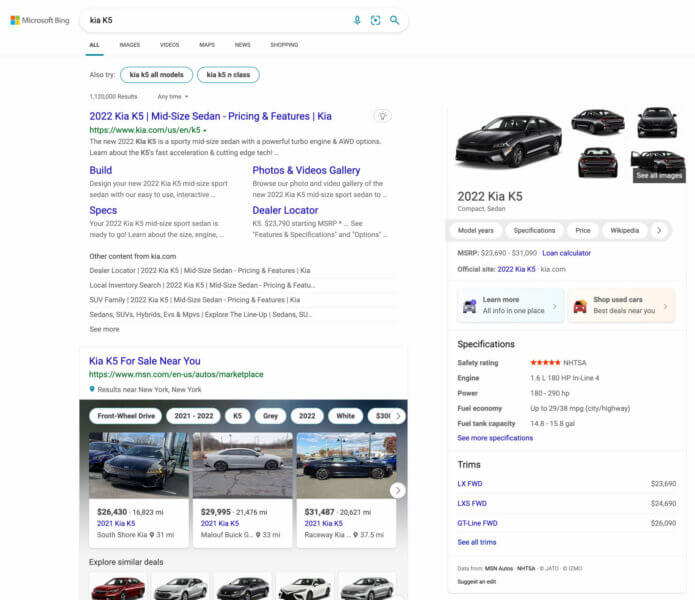
Task: Open the Maps tab
Action: pyautogui.click(x=207, y=45)
